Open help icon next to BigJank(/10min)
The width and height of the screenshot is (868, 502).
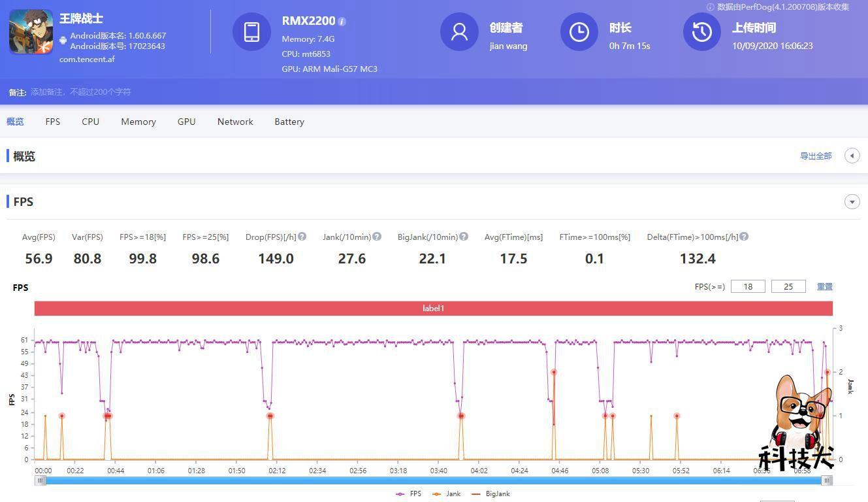tap(464, 237)
